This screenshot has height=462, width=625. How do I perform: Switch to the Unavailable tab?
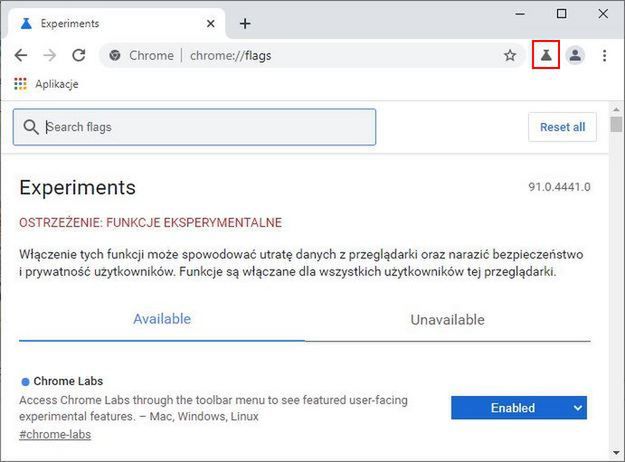point(447,320)
